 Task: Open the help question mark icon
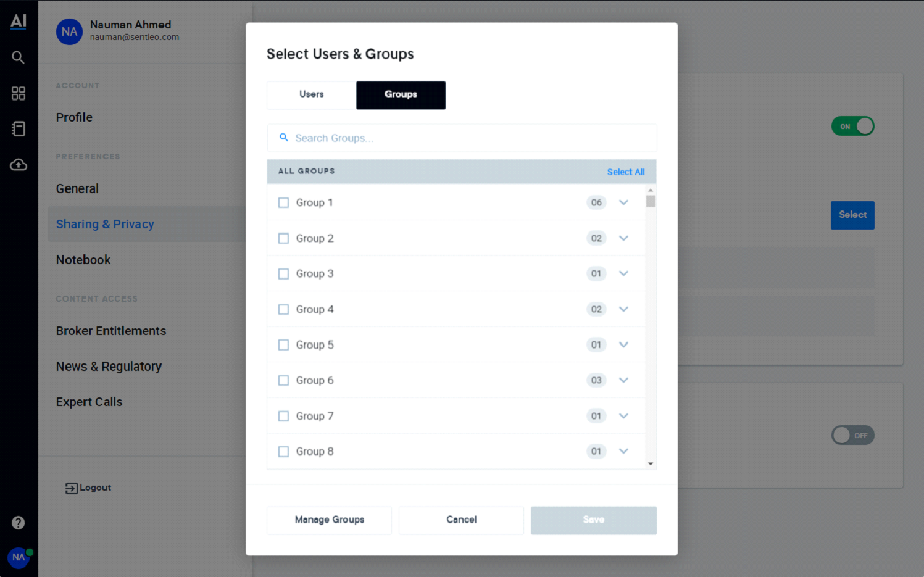19,523
